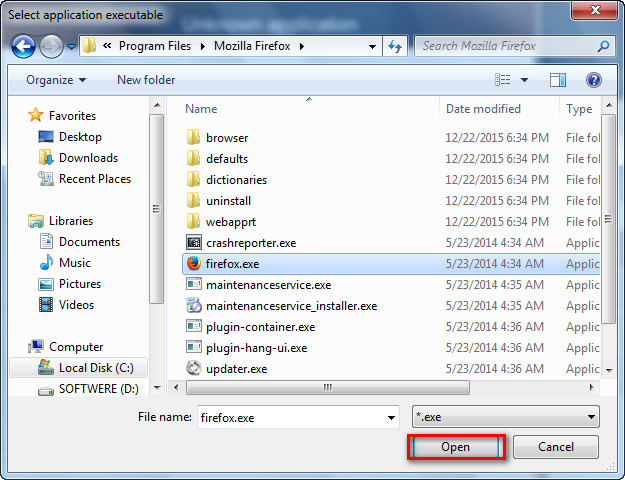Toggle the preview pane icon

[558, 80]
